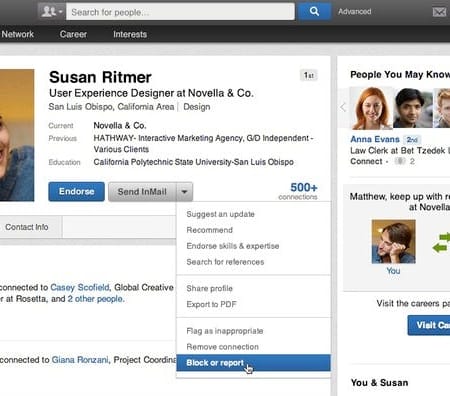Click the Design industry text
Screen dimensions: 450x396
[197, 107]
